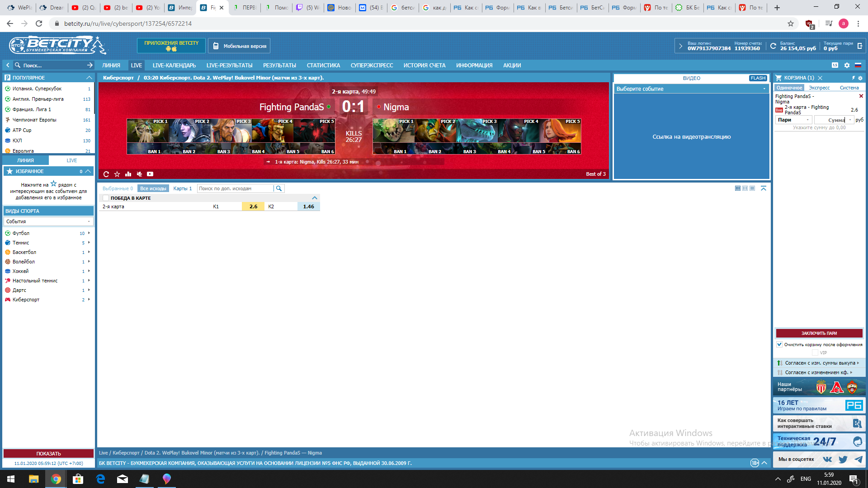Remove Fighting PandaS bet with red cross
868x488 pixels.
(861, 96)
